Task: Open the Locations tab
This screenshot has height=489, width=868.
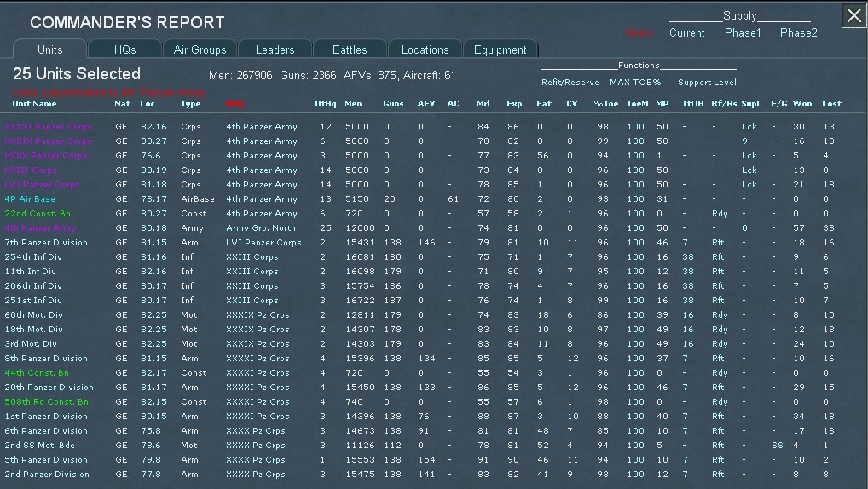Action: click(425, 49)
